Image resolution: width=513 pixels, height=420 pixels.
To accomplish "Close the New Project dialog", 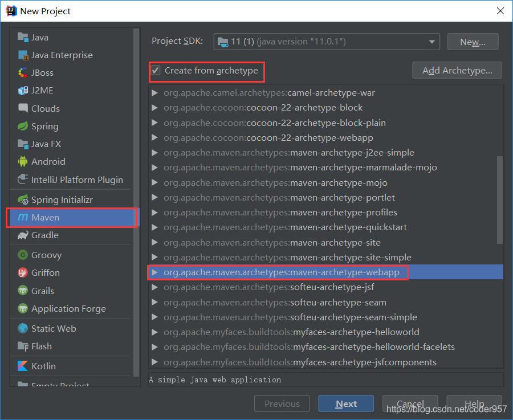I will click(x=500, y=11).
